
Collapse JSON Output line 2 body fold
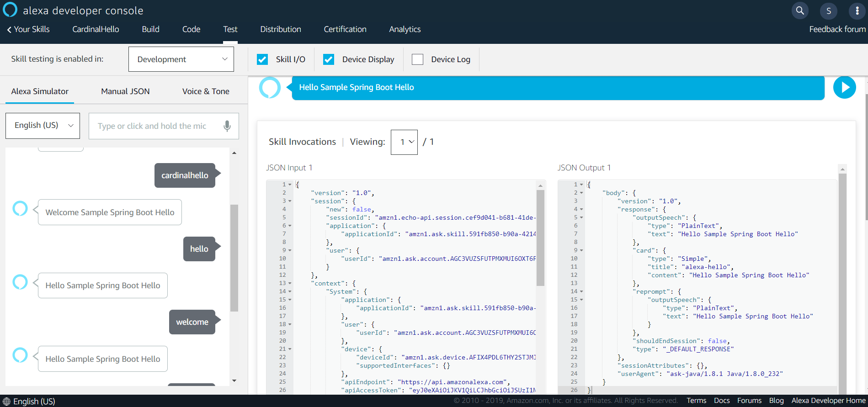[581, 193]
